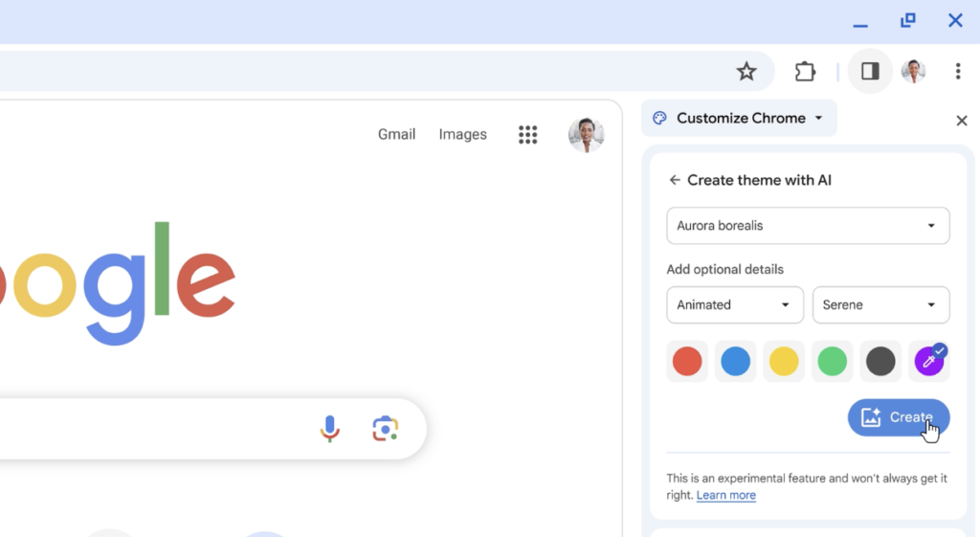Open Gmail from the Google homepage
Screen dimensions: 980x537
pyautogui.click(x=396, y=135)
